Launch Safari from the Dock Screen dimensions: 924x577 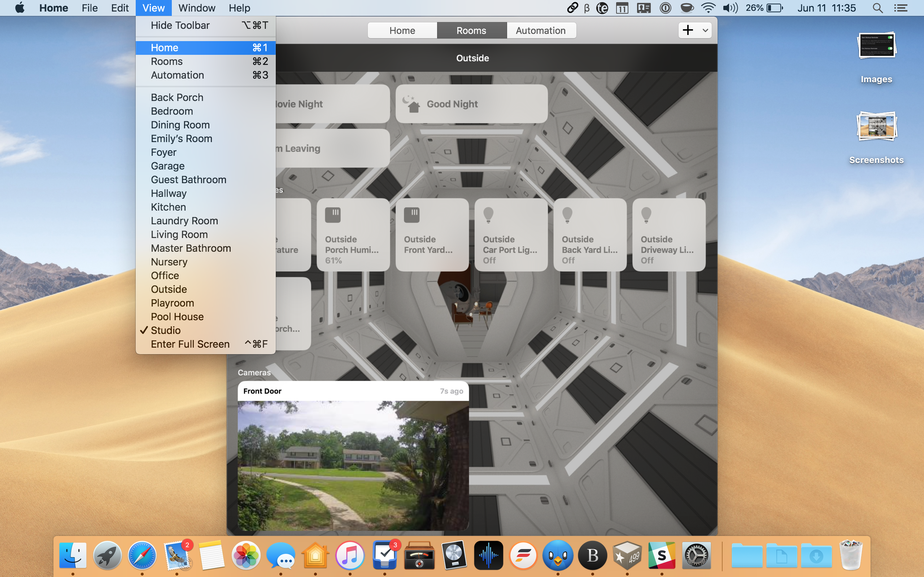point(142,555)
